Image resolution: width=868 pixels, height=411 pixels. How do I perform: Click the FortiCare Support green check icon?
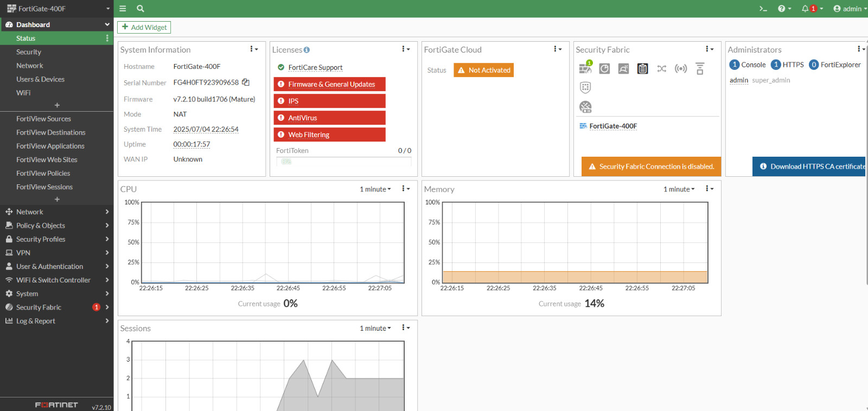point(281,67)
